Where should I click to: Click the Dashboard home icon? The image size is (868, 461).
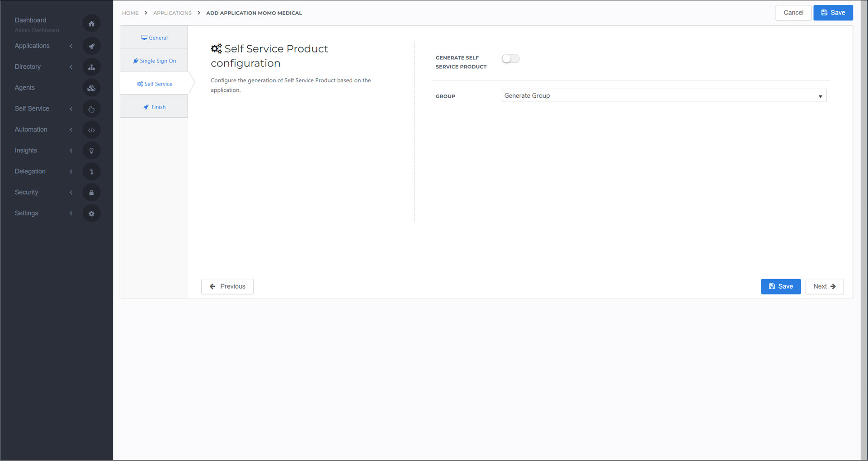tap(91, 24)
